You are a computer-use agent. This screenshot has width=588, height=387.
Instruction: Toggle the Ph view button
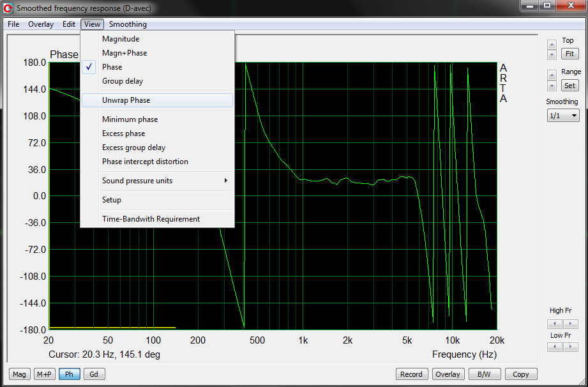pyautogui.click(x=70, y=374)
